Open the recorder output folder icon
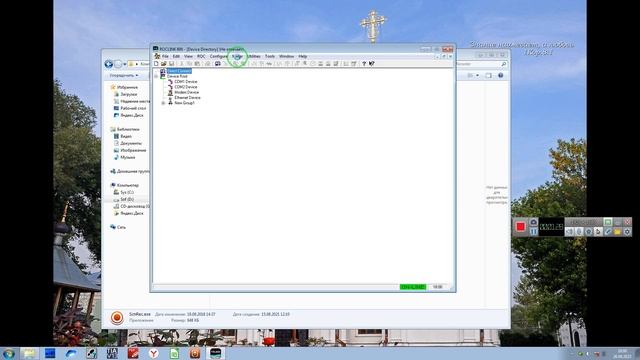The image size is (640, 360). (618, 231)
